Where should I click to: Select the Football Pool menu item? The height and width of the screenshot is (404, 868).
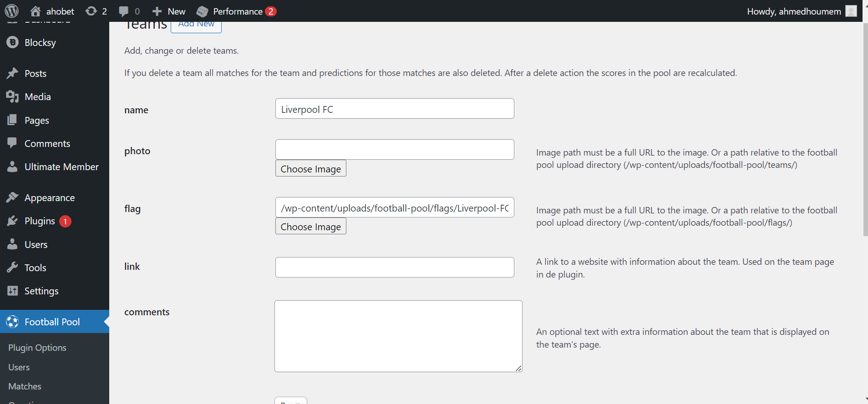[55, 322]
